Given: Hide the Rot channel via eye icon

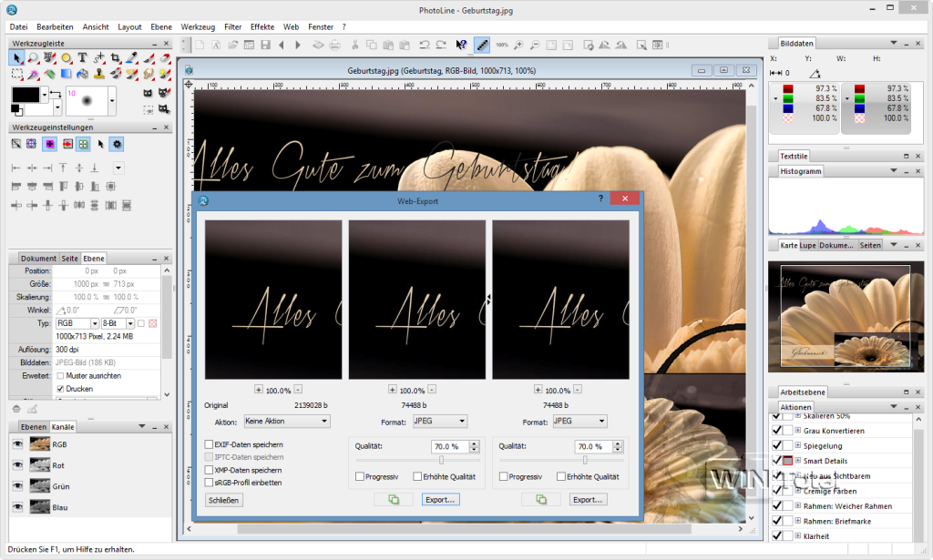Looking at the screenshot, I should (16, 465).
